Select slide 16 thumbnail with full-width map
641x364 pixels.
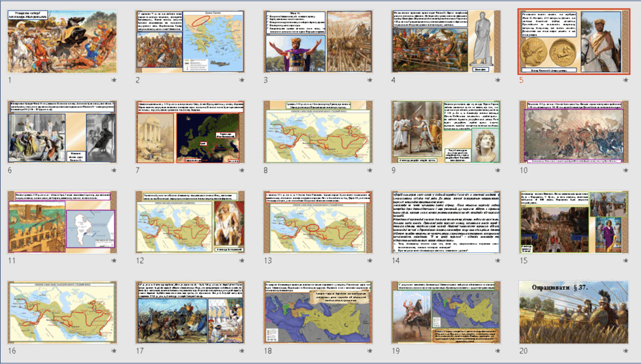[x=62, y=312]
